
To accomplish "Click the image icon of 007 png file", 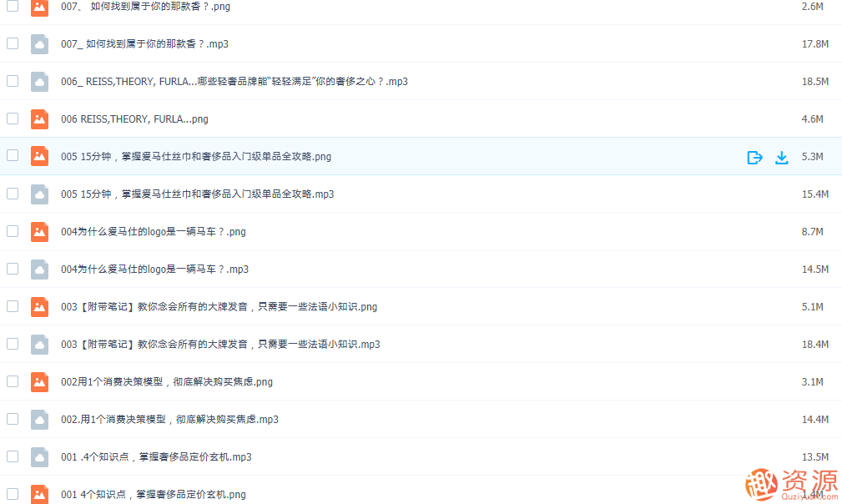I will pos(39,7).
